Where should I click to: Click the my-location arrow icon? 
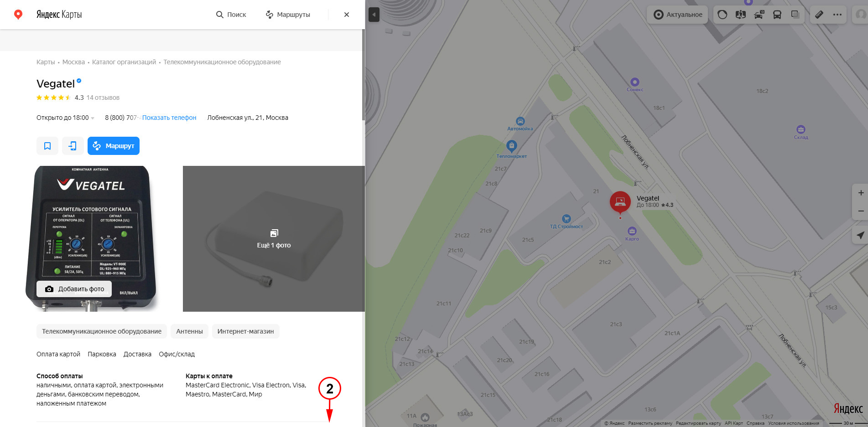pyautogui.click(x=860, y=235)
